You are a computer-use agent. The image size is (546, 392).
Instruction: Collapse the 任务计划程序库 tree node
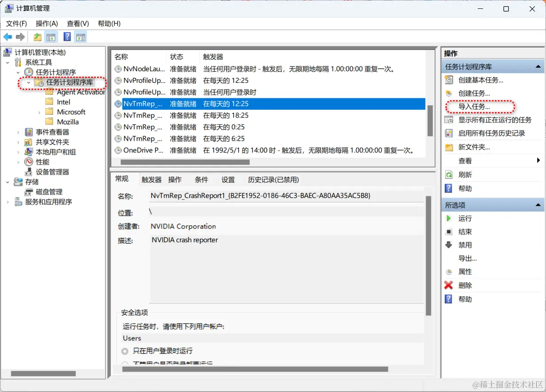click(28, 82)
